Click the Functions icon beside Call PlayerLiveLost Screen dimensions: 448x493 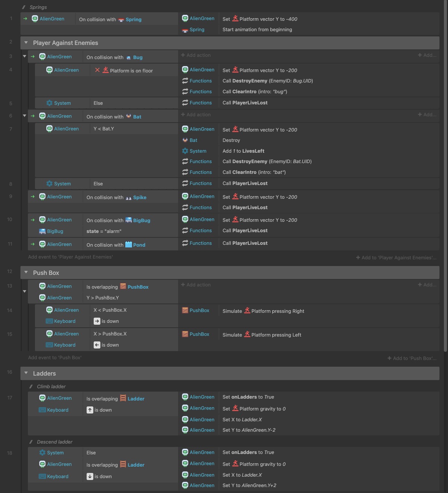[185, 103]
